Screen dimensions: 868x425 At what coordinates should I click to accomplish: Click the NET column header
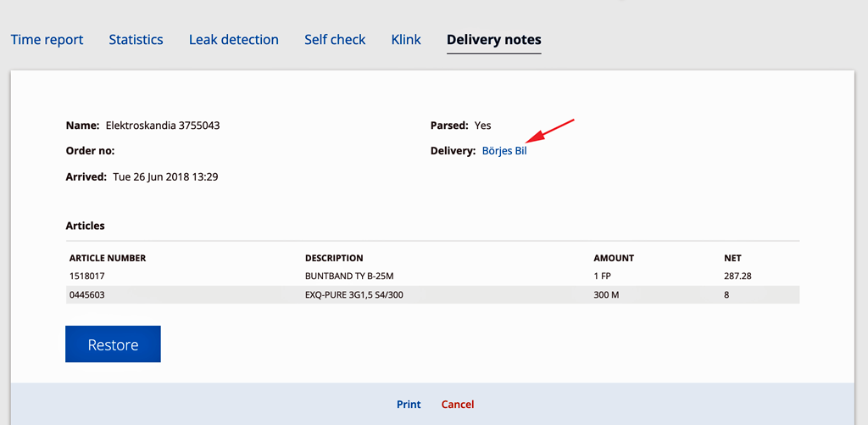(x=732, y=258)
